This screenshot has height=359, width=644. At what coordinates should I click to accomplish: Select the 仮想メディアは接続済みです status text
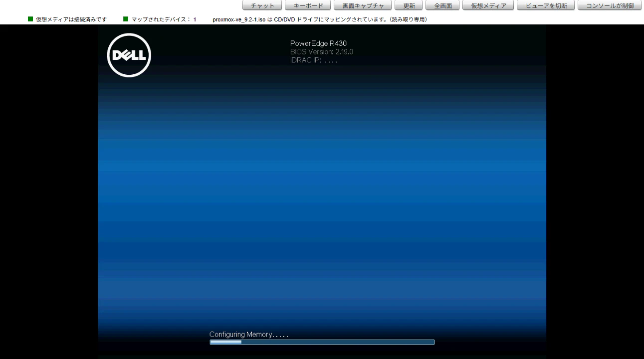click(x=71, y=19)
